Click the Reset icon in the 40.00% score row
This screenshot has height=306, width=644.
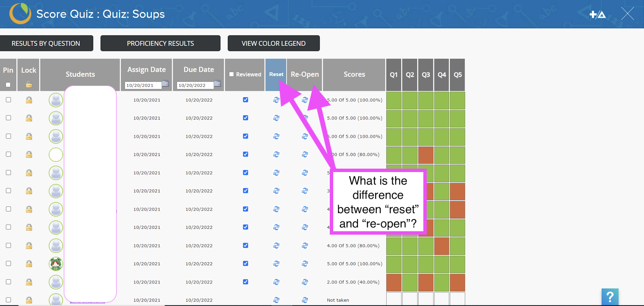click(x=276, y=282)
